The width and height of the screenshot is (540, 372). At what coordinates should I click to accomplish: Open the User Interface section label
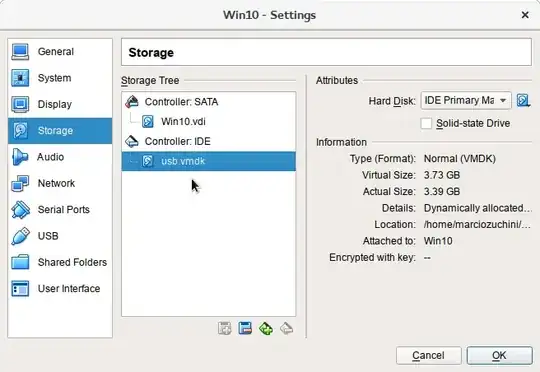click(x=69, y=289)
